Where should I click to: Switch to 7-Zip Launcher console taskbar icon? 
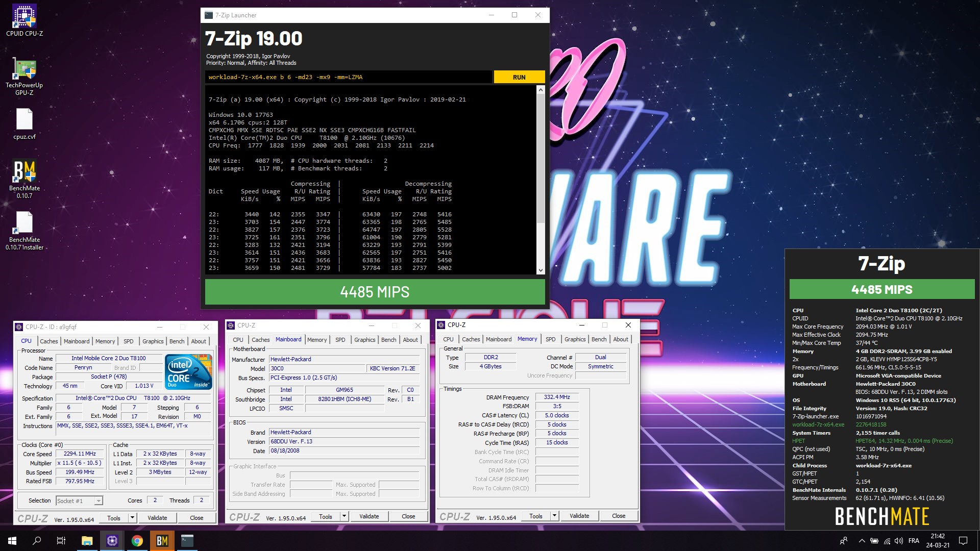[187, 541]
